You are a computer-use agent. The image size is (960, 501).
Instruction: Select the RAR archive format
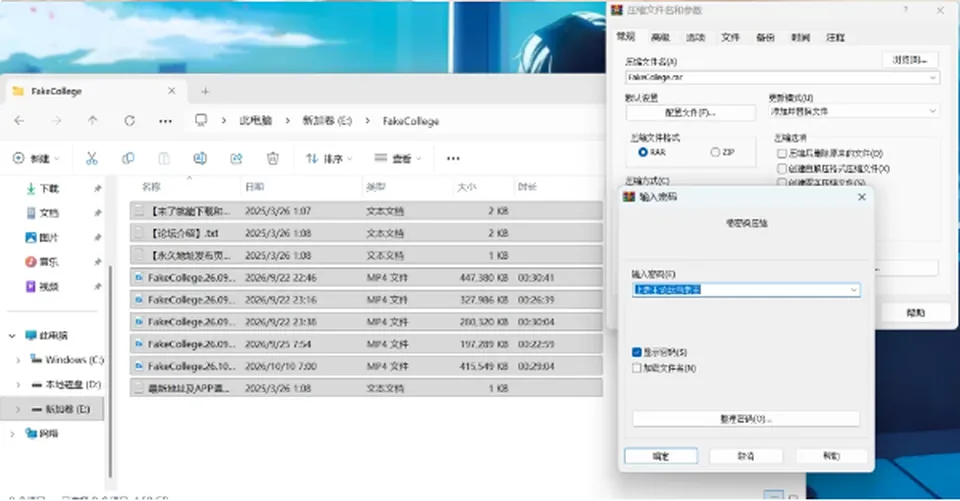(x=643, y=152)
